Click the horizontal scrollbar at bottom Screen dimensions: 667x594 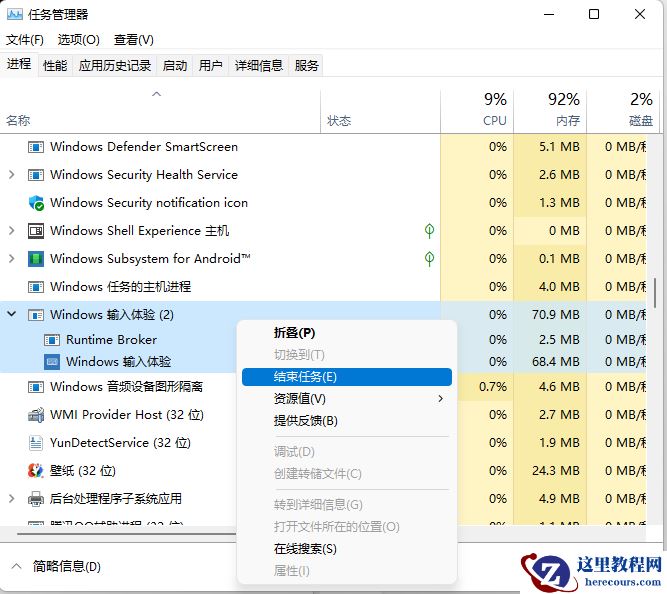click(127, 534)
